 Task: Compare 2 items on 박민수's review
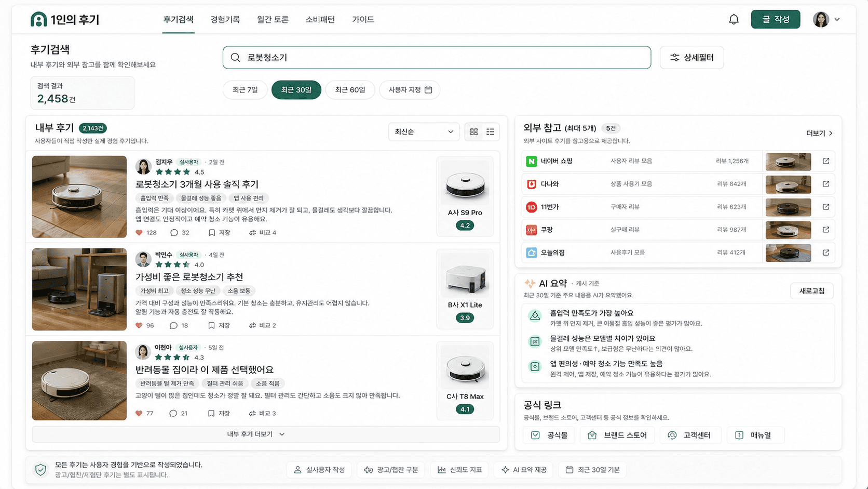point(263,325)
